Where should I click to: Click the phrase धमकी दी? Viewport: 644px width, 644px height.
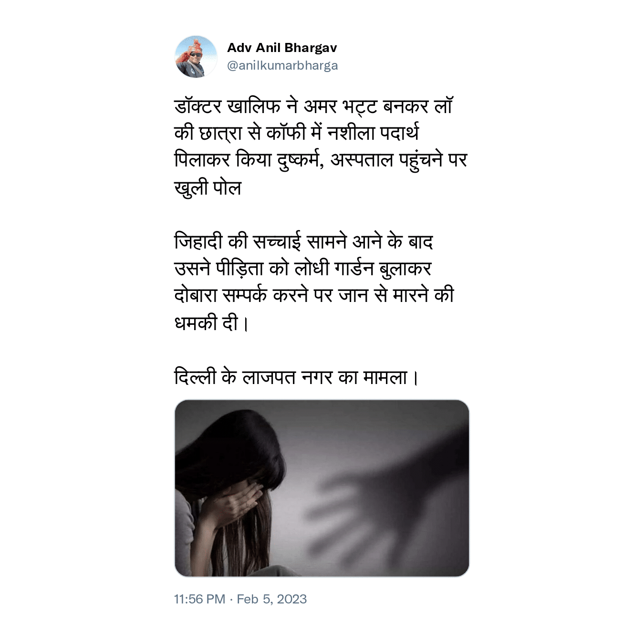pos(206,323)
